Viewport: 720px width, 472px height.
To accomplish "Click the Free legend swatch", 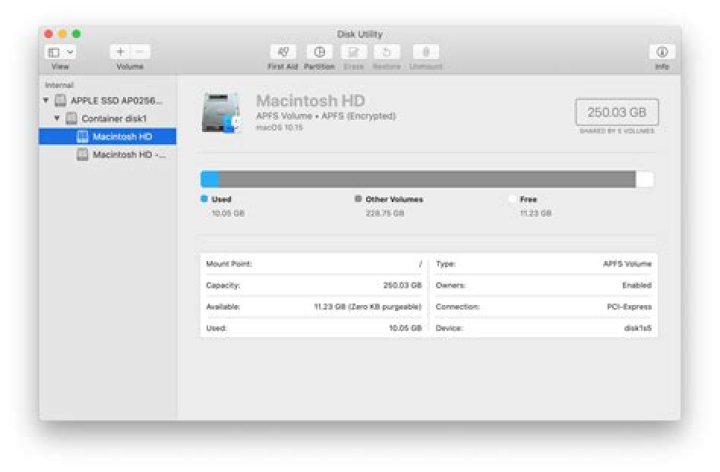I will coord(512,199).
